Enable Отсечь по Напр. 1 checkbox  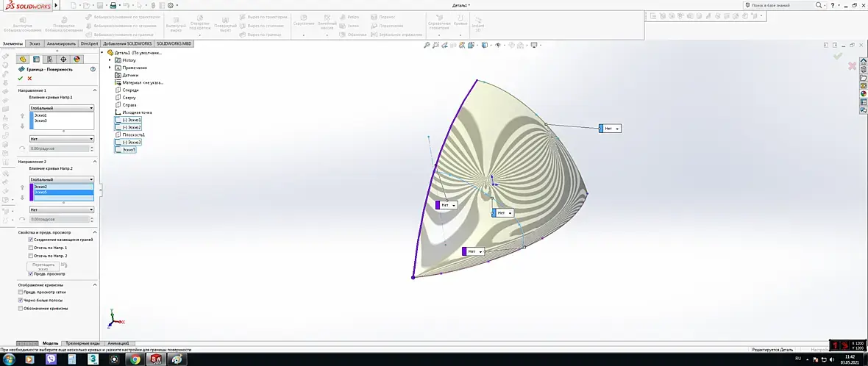pos(30,248)
